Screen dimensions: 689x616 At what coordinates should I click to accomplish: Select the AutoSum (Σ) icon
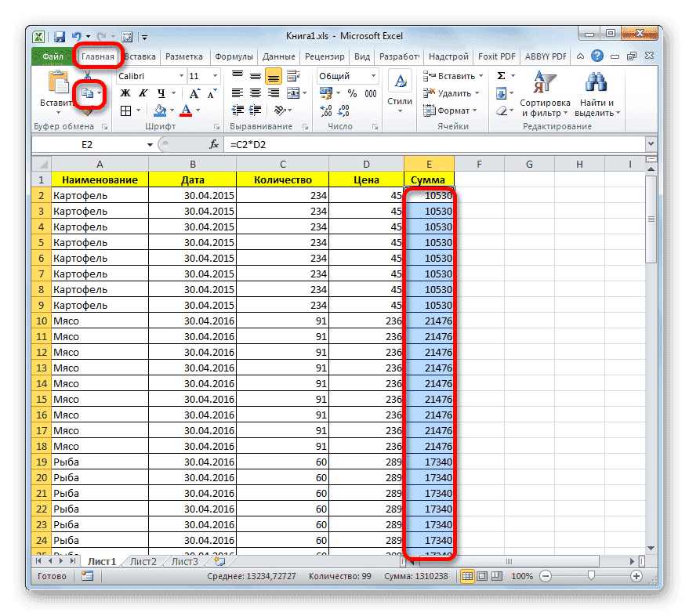(502, 75)
